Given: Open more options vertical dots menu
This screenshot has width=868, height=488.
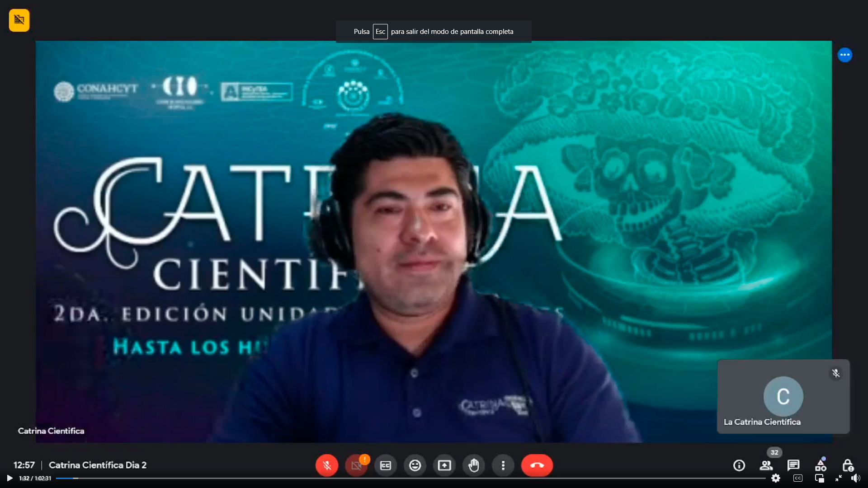Looking at the screenshot, I should coord(503,465).
